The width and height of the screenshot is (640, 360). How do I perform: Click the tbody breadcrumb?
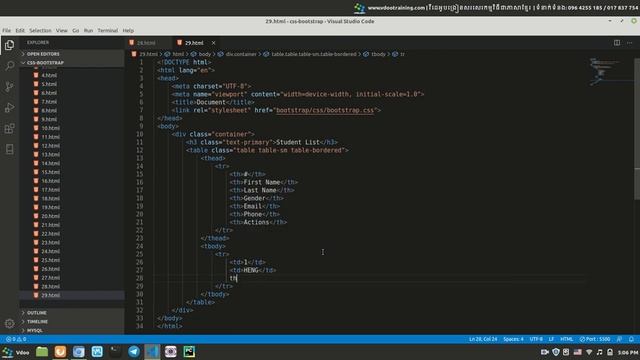coord(378,54)
